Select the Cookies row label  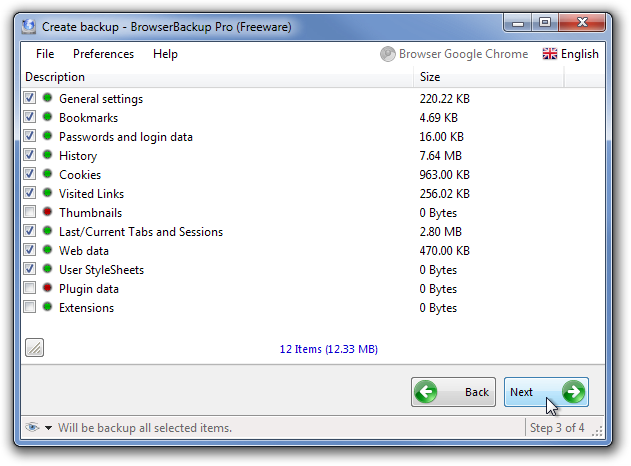80,175
